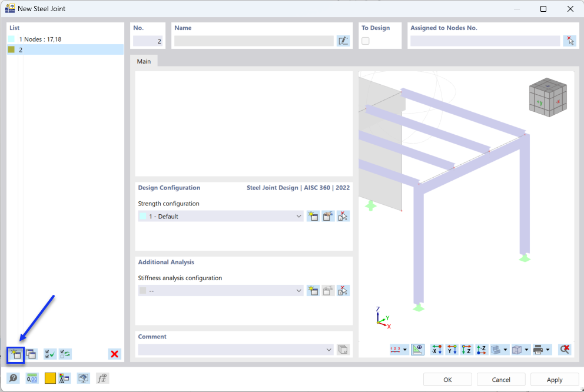The image size is (584, 392).
Task: Open units and decimal places icon
Action: [x=32, y=378]
